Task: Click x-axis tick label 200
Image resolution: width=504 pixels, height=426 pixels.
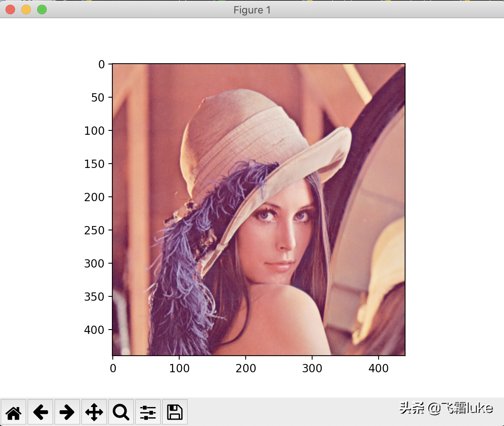Action: pos(246,368)
